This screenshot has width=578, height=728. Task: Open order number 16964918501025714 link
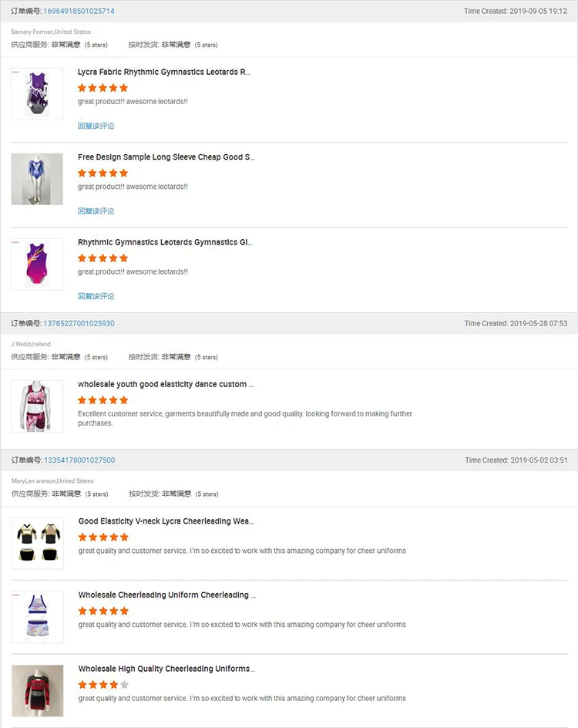pyautogui.click(x=79, y=12)
